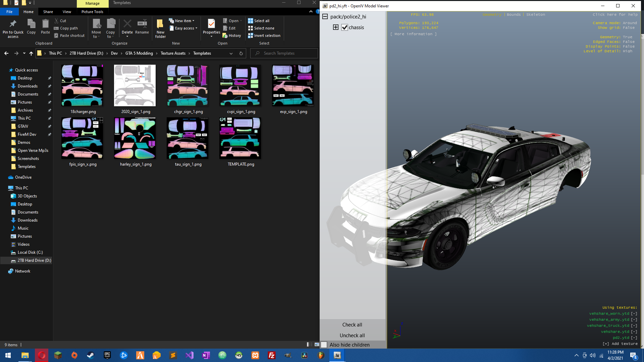Uncheck the chassis checkbox
Screen dimensions: 644x362
pos(344,27)
